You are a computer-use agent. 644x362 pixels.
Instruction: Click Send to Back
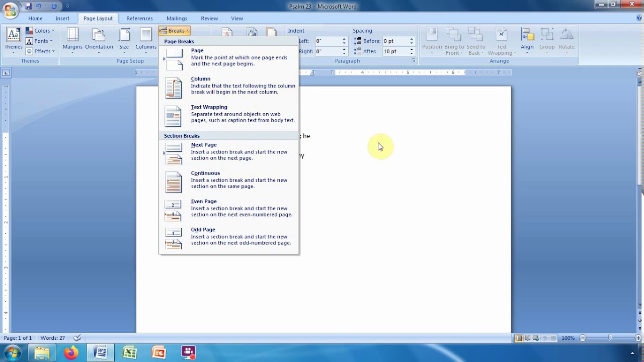[x=475, y=41]
